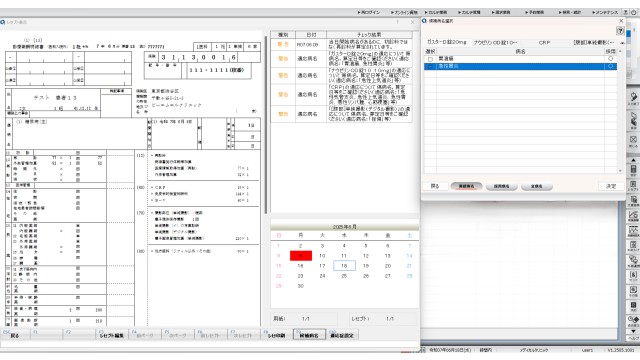Click the linked circles icon in right sidebar
640x360 pixels.
(633, 262)
